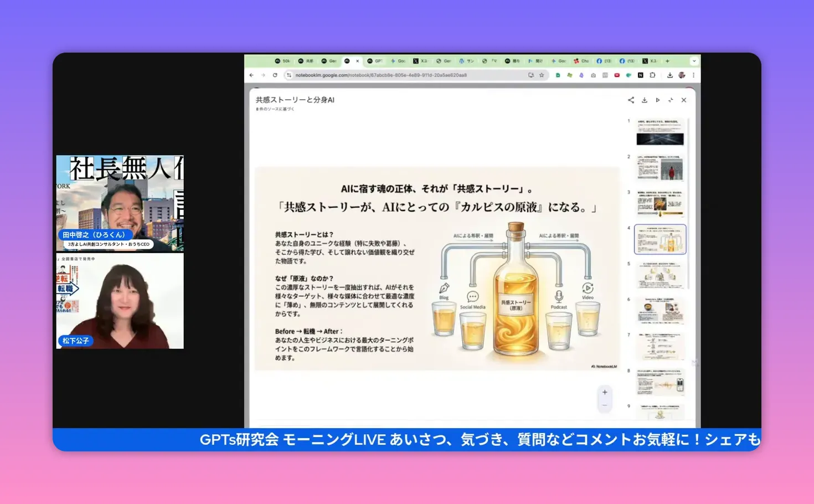Viewport: 814px width, 504px height.
Task: Open Chrome's Downloads from the toolbar
Action: point(670,75)
